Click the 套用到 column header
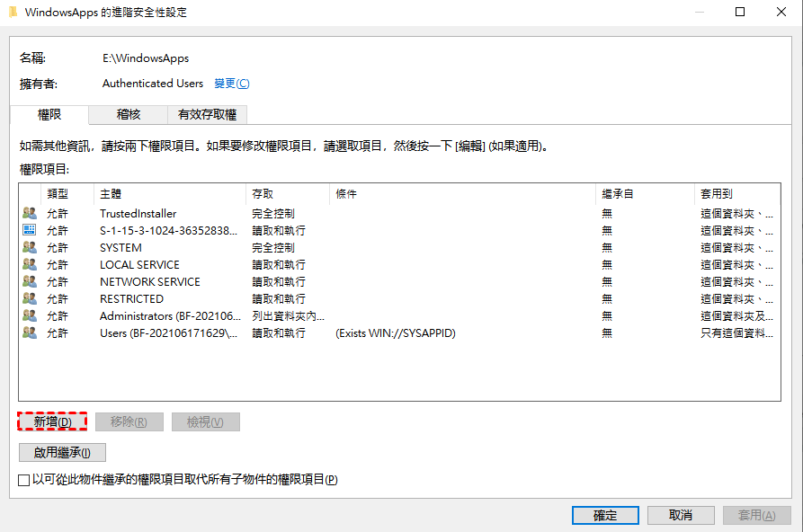This screenshot has width=803, height=532. pyautogui.click(x=737, y=194)
